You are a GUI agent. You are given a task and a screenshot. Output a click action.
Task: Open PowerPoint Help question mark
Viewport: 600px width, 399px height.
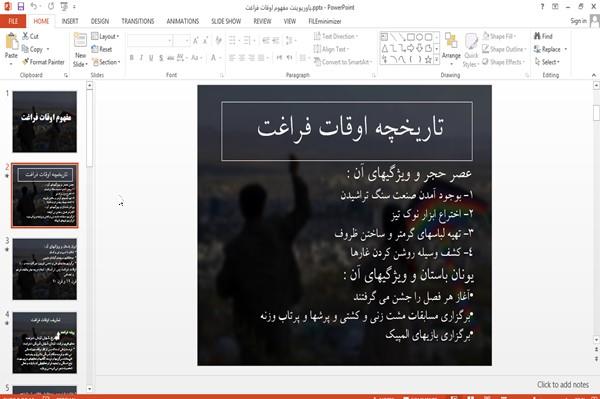542,7
